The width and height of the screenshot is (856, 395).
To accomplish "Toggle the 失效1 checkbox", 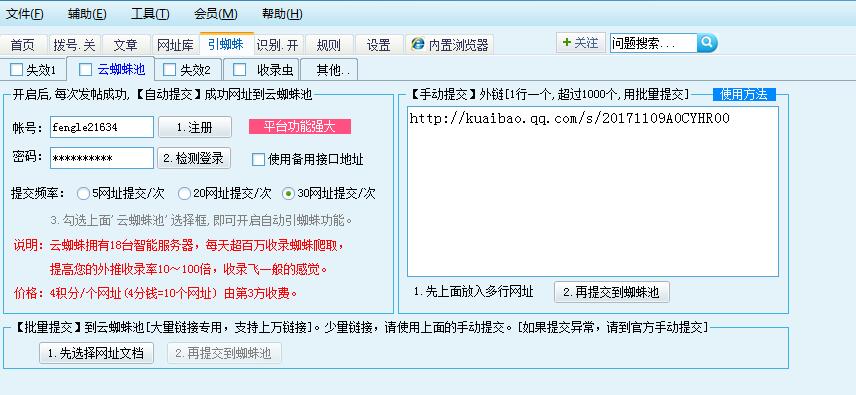I will tap(17, 70).
